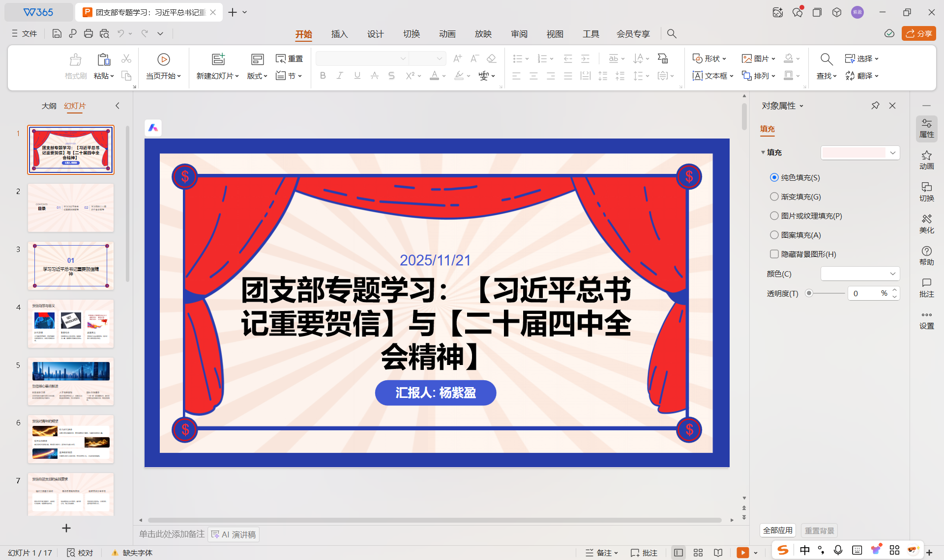This screenshot has height=560, width=944.
Task: Click the transparency slider handle
Action: 809,293
